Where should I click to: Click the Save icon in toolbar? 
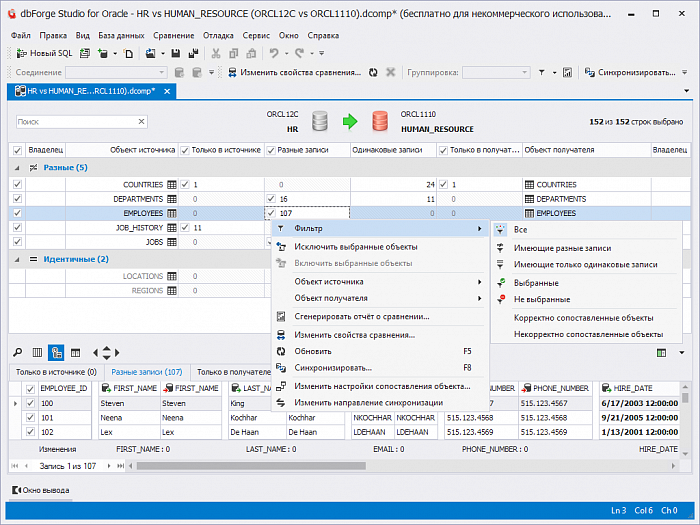pos(176,53)
